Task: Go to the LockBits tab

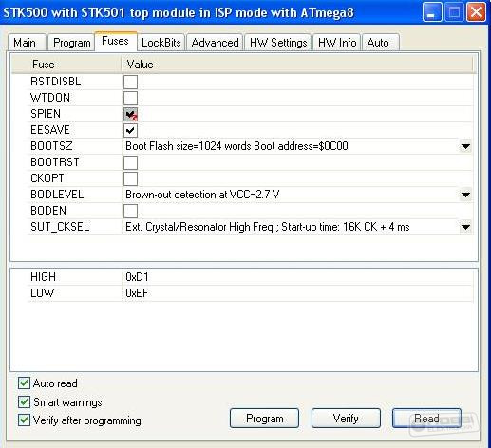Action: pos(161,43)
